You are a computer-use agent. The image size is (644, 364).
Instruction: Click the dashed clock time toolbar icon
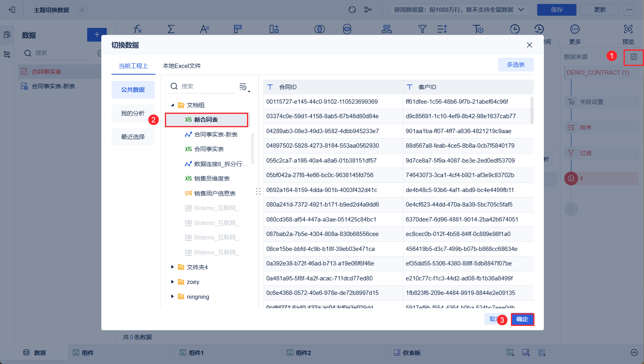(514, 29)
